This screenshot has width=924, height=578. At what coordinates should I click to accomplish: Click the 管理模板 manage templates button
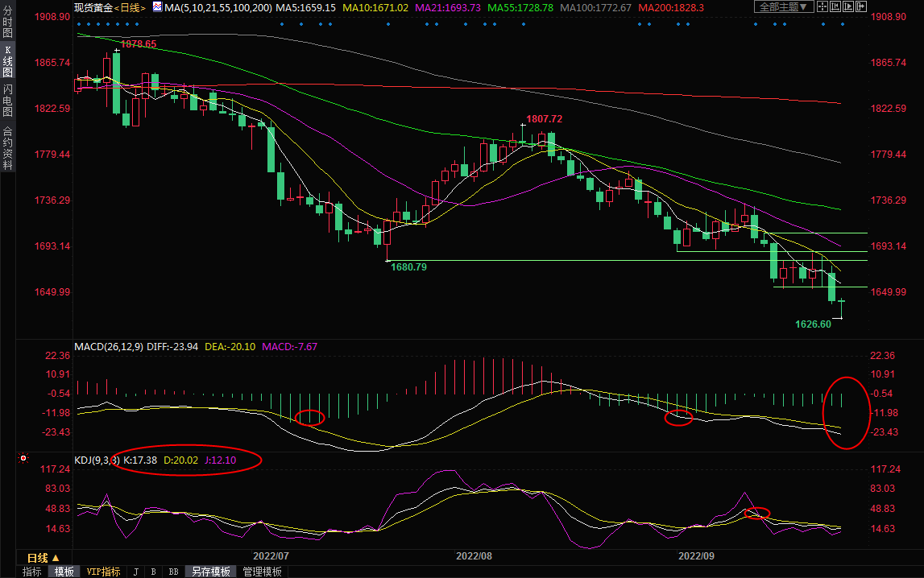click(262, 572)
